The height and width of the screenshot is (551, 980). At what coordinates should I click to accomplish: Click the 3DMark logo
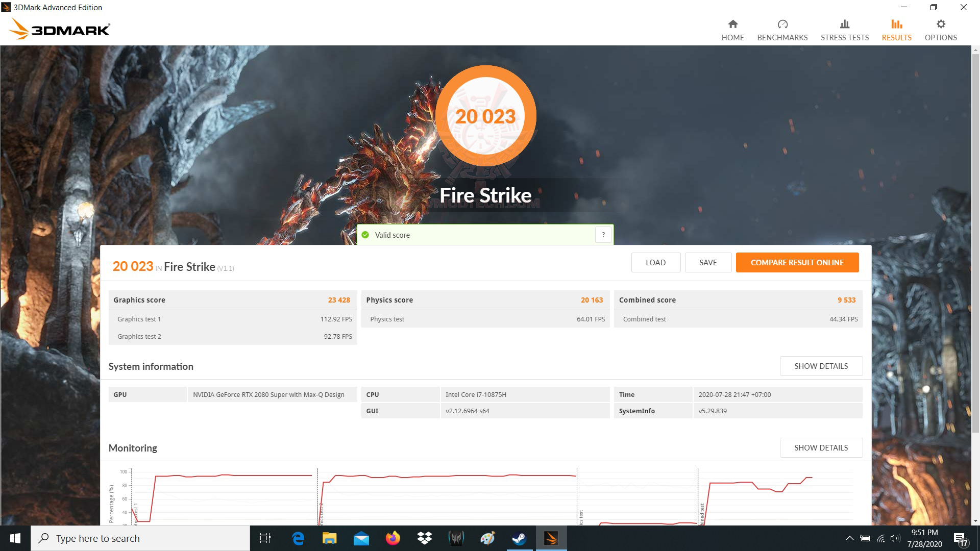point(59,29)
